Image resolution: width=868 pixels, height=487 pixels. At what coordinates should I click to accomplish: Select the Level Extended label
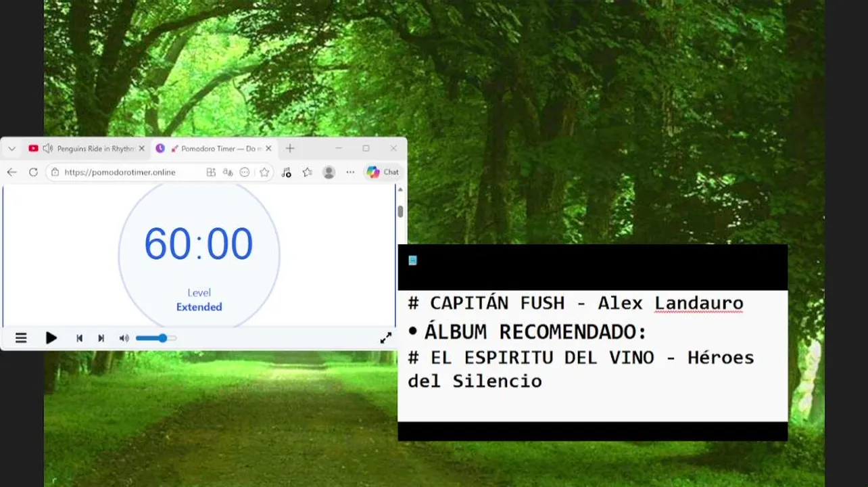199,300
